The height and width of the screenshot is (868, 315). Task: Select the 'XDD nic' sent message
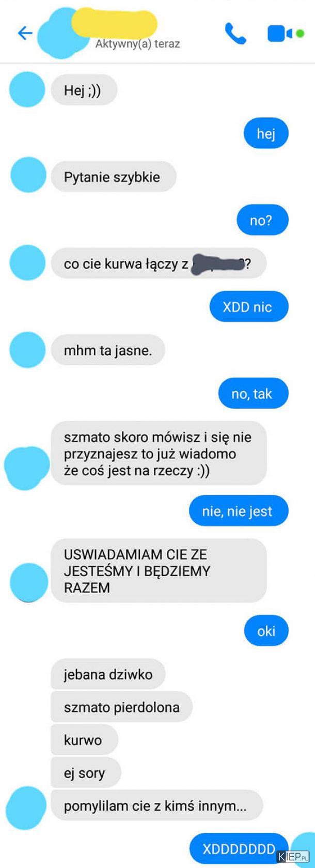tap(249, 307)
